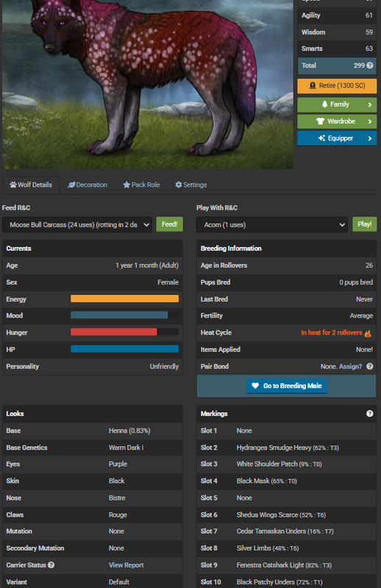
Task: Open the View Report carrier link
Action: point(126,565)
